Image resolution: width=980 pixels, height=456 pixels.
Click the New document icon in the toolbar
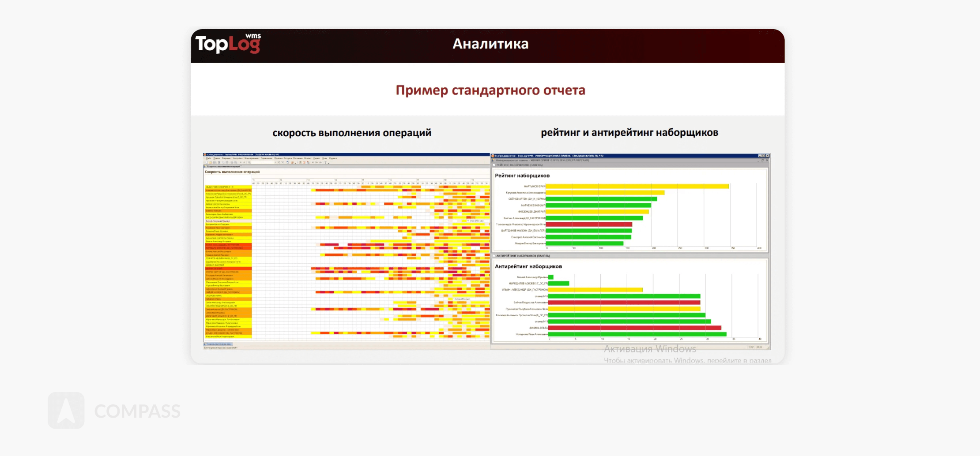tap(206, 162)
